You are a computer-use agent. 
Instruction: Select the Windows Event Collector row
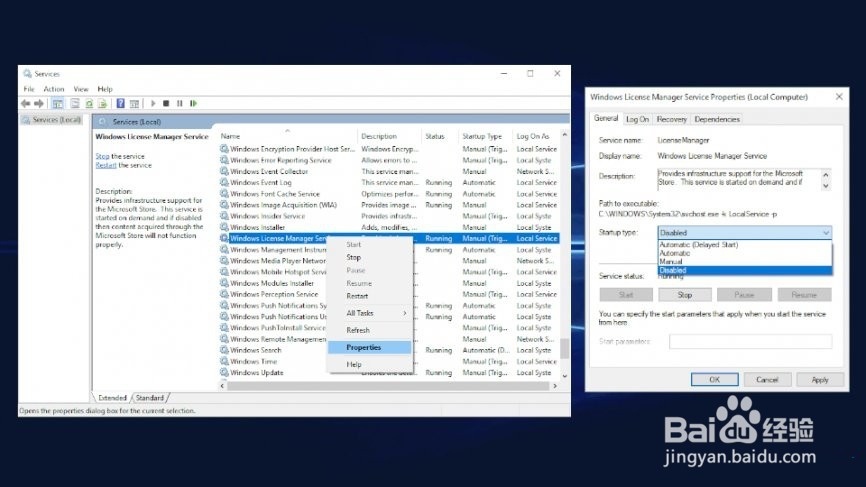(x=389, y=171)
